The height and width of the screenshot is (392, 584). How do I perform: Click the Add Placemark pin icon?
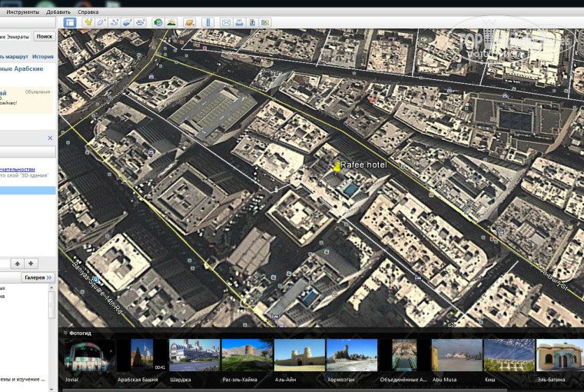point(88,22)
